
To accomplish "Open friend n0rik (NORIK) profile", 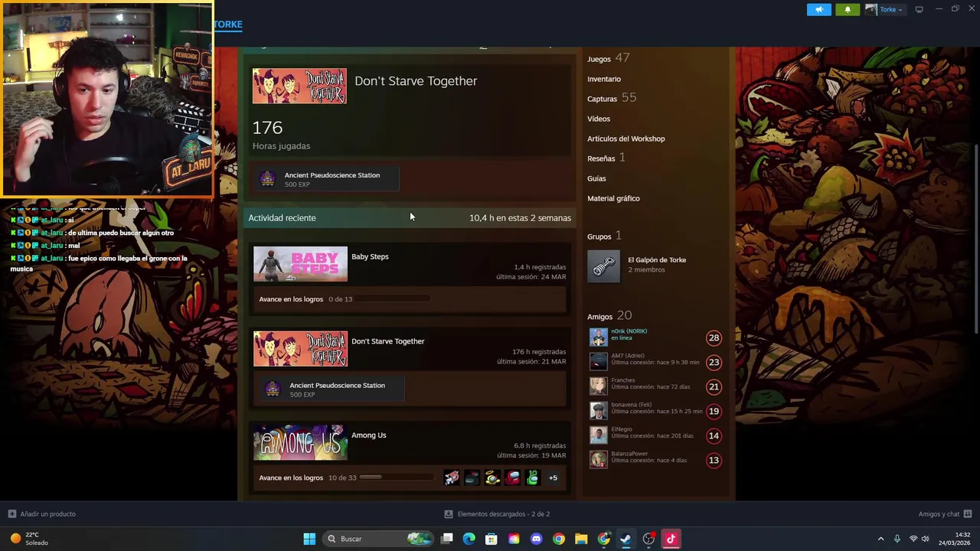I will (x=629, y=331).
